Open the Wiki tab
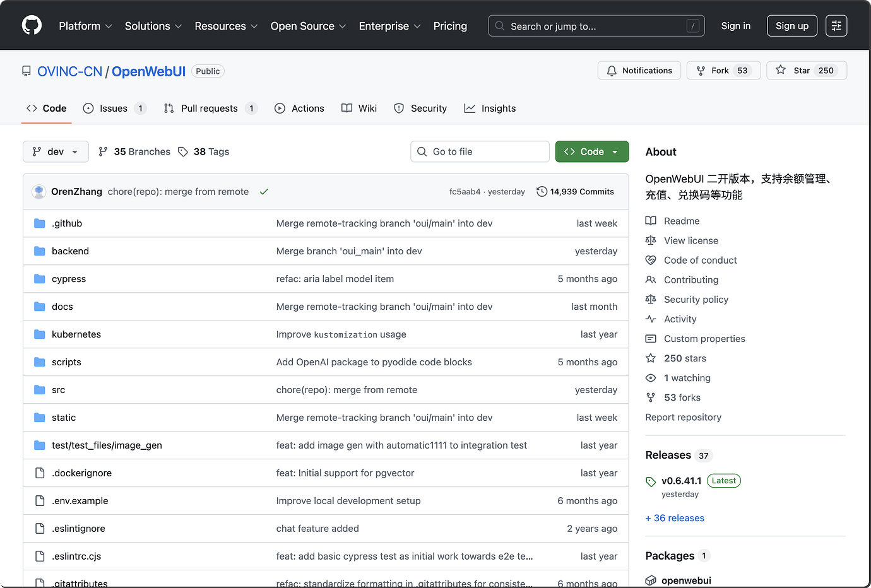The width and height of the screenshot is (871, 588). [359, 109]
